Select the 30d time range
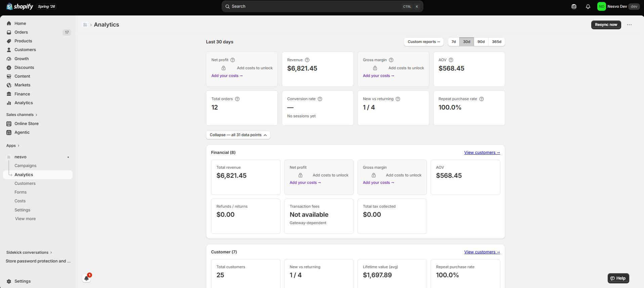Image resolution: width=644 pixels, height=288 pixels. [467, 42]
